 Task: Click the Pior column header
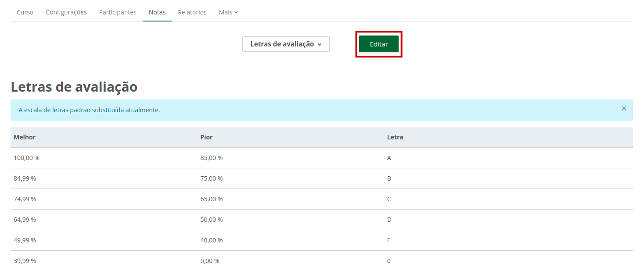tap(206, 137)
